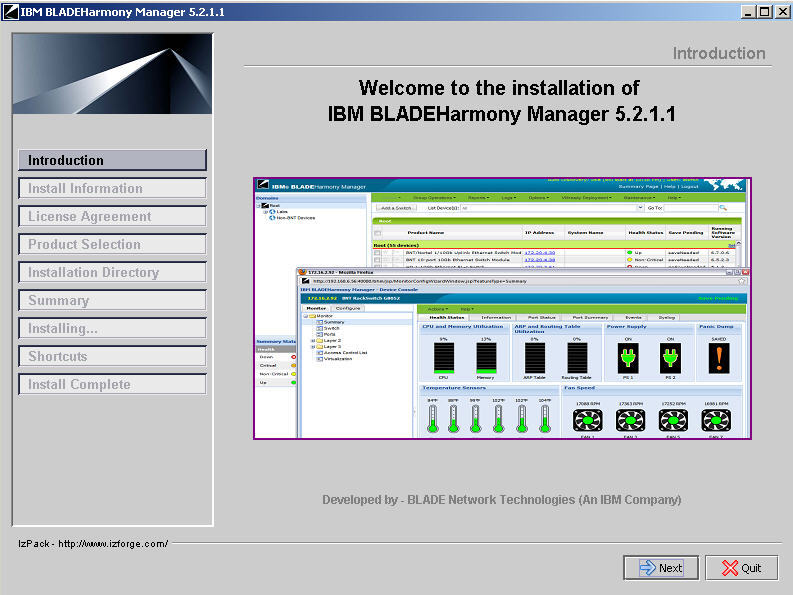Click the BLADEHarmony Manager preview screenshot
Image resolution: width=793 pixels, height=595 pixels.
[502, 308]
